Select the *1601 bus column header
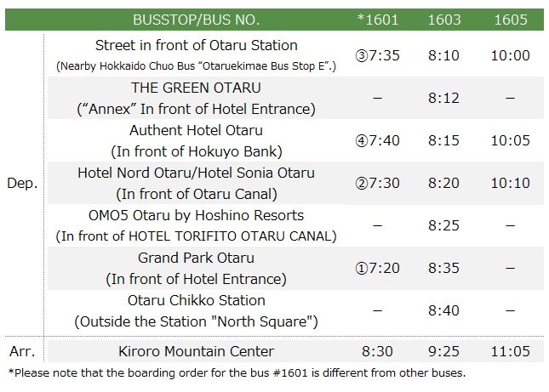Screen dimensions: 549x392 click(377, 19)
